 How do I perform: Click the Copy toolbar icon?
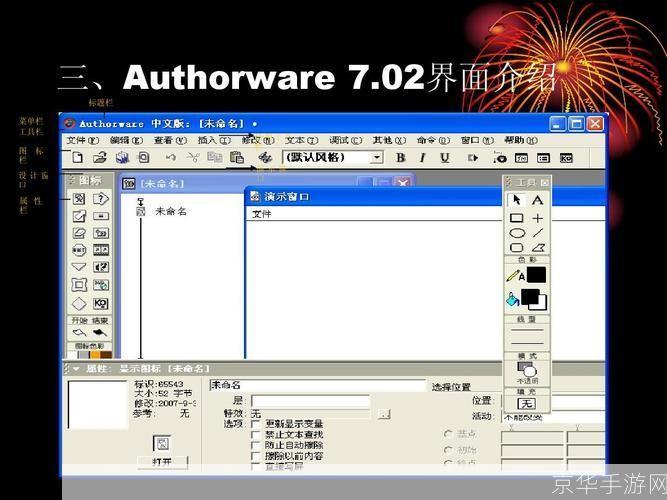click(x=214, y=157)
